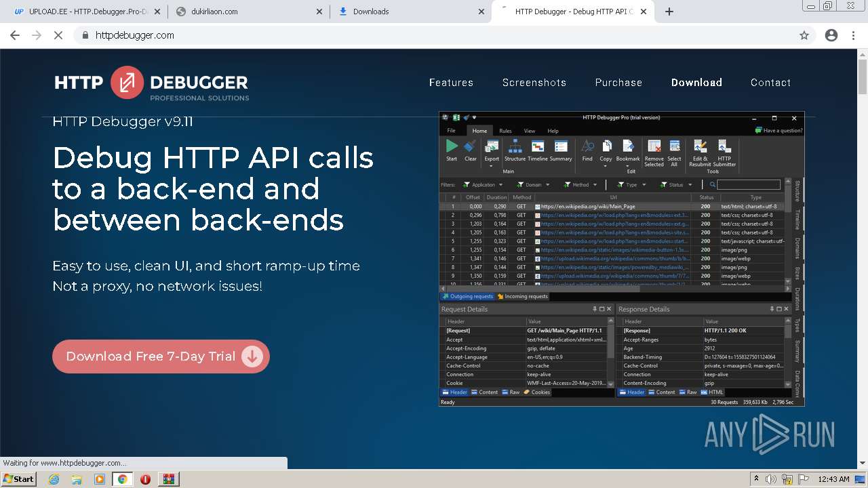Image resolution: width=868 pixels, height=488 pixels.
Task: Close the Downloads tab
Action: click(x=481, y=12)
